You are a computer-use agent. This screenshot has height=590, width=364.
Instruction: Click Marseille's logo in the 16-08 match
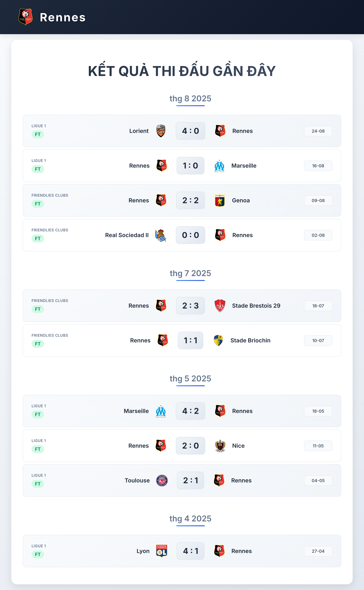tap(219, 166)
